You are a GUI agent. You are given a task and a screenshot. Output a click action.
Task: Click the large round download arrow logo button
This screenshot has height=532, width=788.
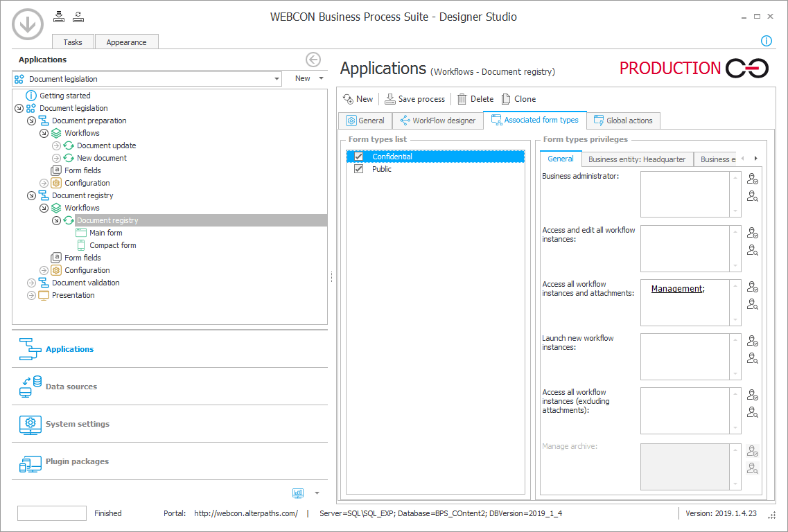click(28, 24)
